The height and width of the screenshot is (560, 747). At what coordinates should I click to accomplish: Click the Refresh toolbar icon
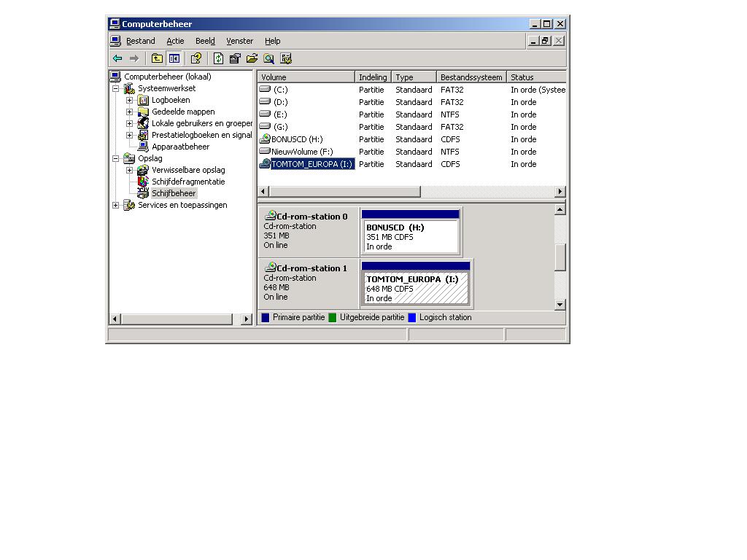coord(218,58)
